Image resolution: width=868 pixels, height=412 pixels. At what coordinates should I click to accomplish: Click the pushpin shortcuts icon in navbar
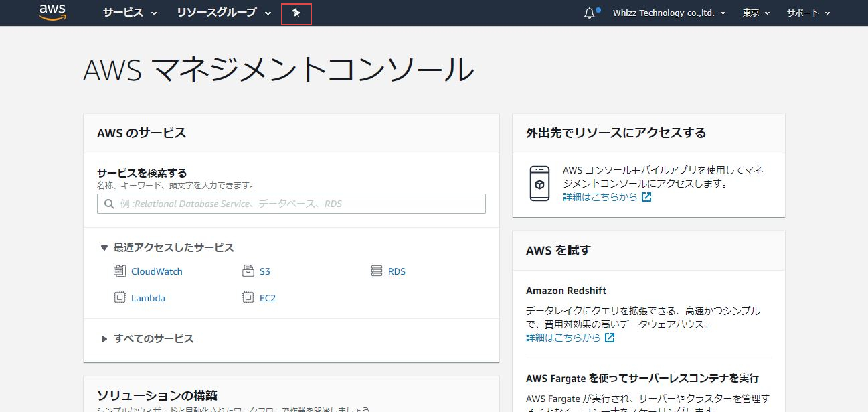click(x=296, y=12)
